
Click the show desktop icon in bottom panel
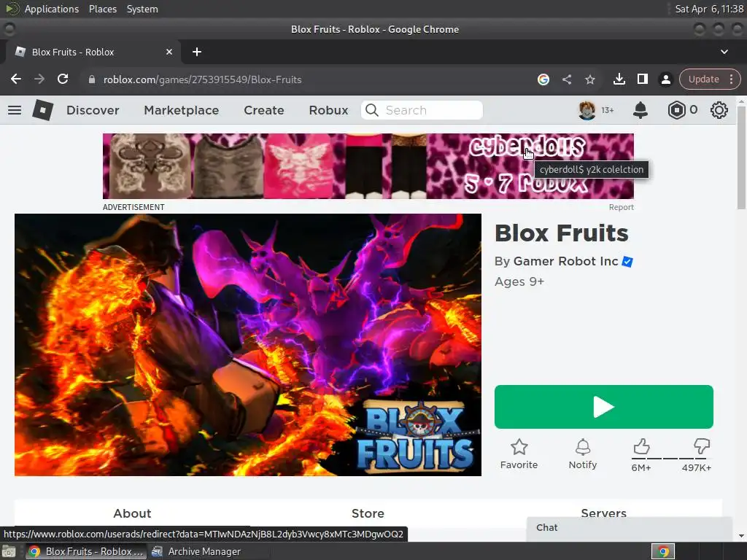coord(9,551)
